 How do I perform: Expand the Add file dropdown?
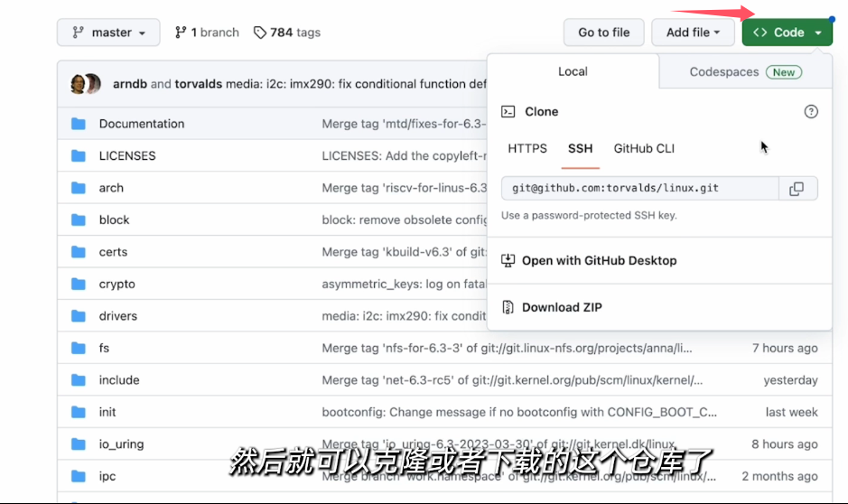pos(693,33)
